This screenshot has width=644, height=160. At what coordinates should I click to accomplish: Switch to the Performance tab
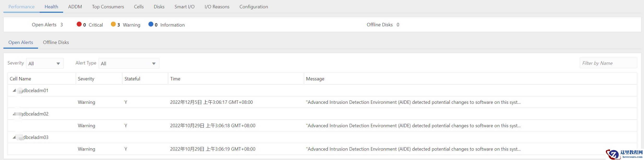pyautogui.click(x=21, y=7)
